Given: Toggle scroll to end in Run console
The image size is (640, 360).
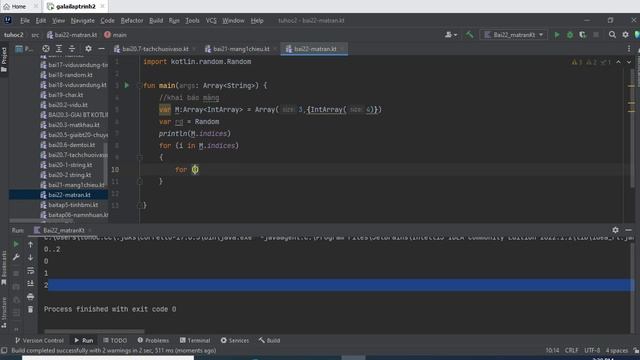Looking at the screenshot, I should (x=31, y=283).
